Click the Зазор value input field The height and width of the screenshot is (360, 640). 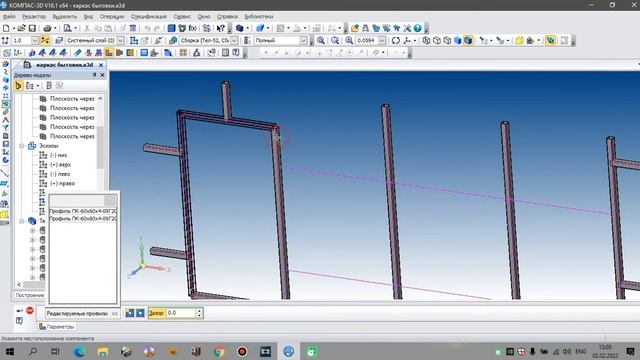[181, 313]
